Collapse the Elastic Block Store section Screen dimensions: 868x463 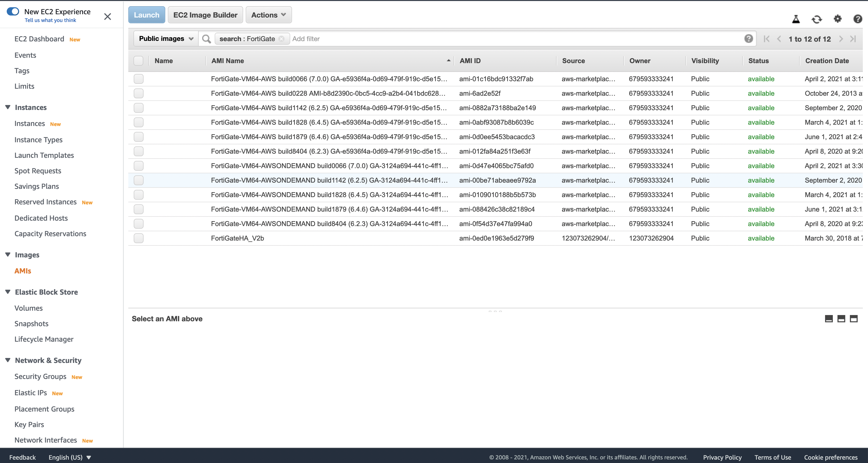pos(8,292)
